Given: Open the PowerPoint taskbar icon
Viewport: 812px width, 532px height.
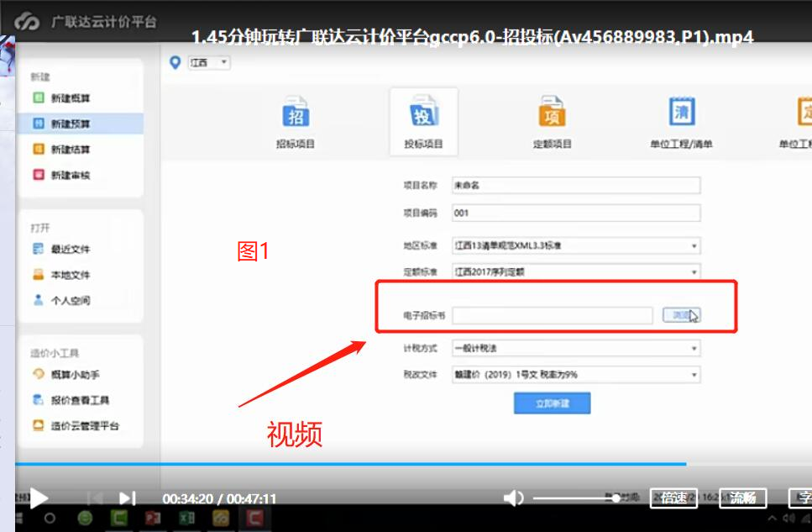Looking at the screenshot, I should tap(153, 518).
